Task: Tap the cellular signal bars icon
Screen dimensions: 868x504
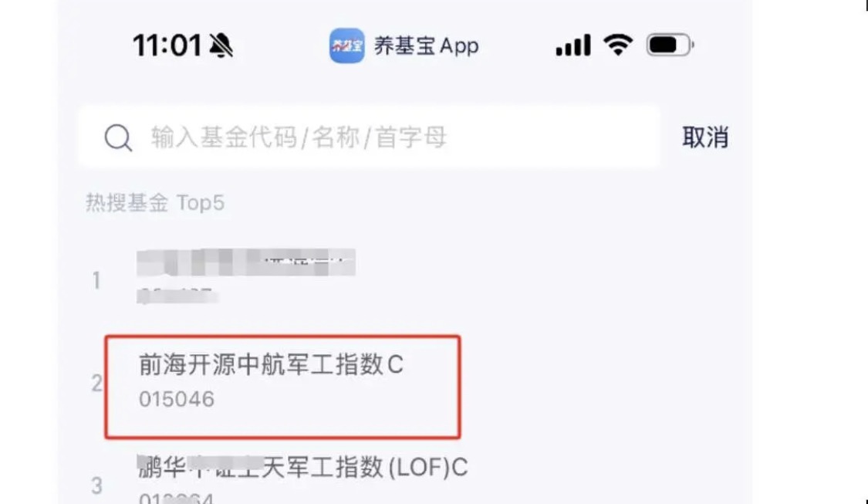Action: point(573,46)
